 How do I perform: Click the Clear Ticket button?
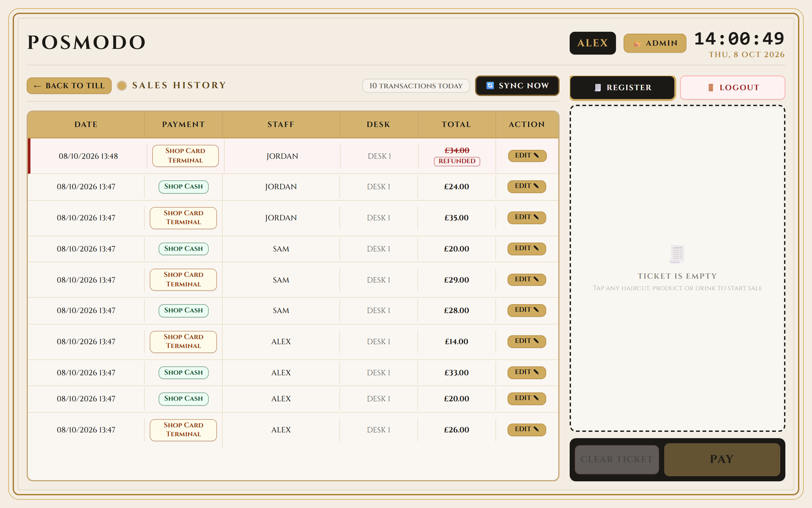pos(617,459)
